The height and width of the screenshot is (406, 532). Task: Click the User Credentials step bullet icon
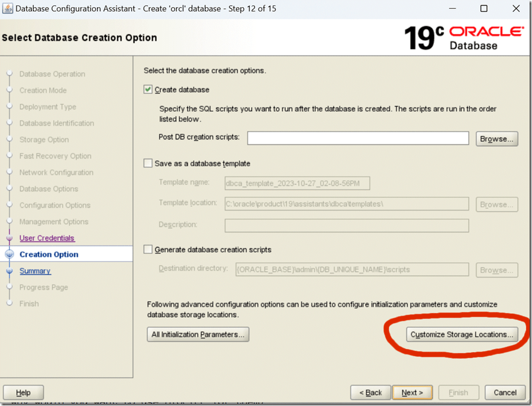9,238
